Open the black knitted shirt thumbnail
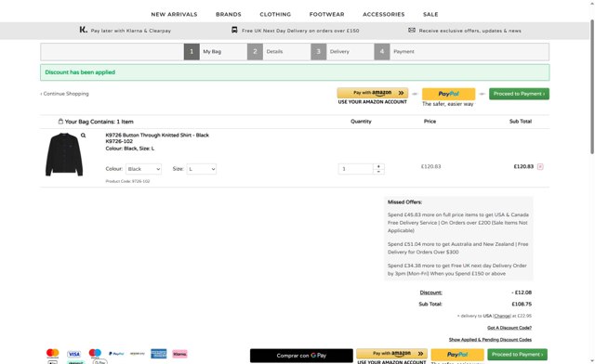Image resolution: width=595 pixels, height=364 pixels. [64, 154]
